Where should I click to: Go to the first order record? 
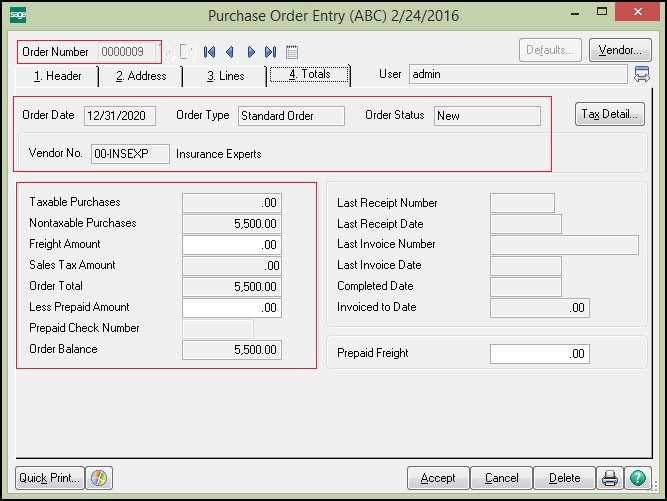click(x=210, y=51)
